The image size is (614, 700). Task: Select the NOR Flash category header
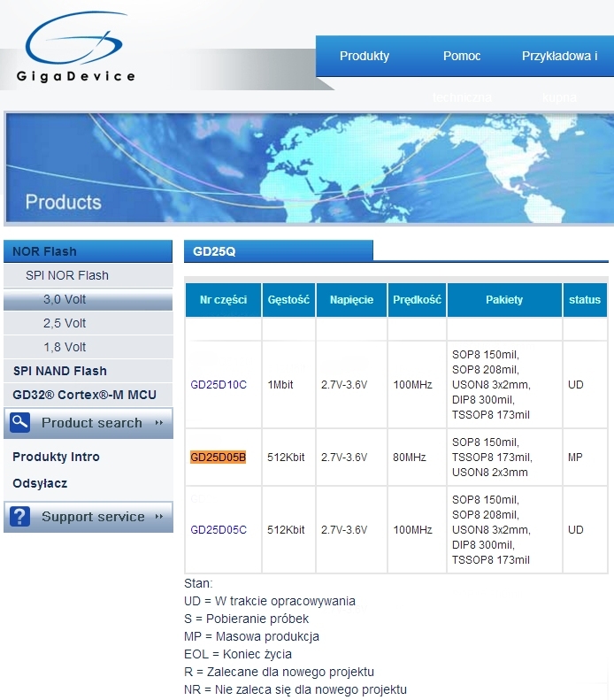coord(88,251)
